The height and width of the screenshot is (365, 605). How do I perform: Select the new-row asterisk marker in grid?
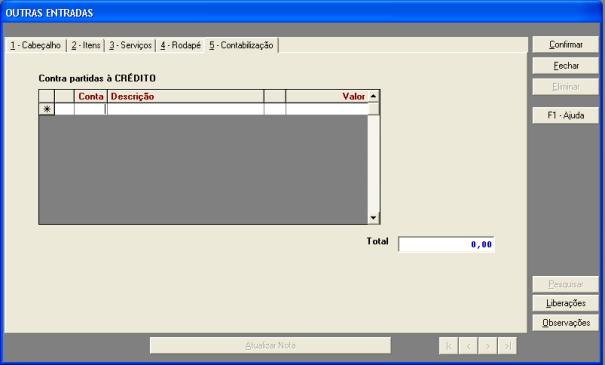click(x=47, y=109)
